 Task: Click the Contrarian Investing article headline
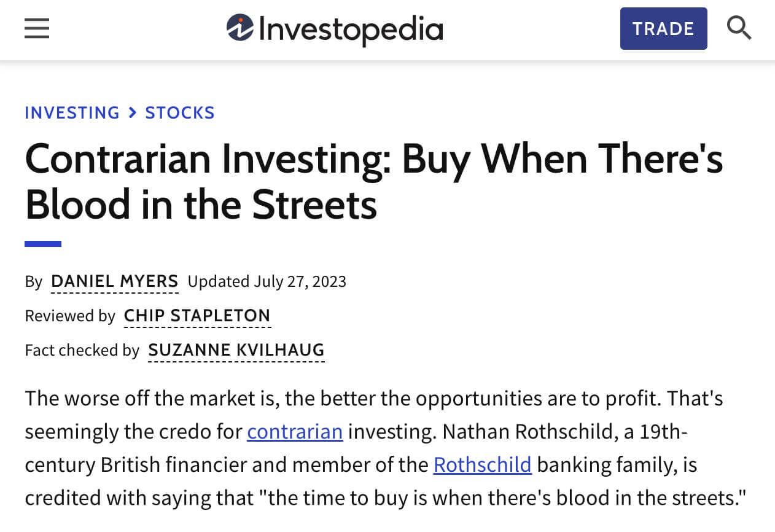point(373,181)
